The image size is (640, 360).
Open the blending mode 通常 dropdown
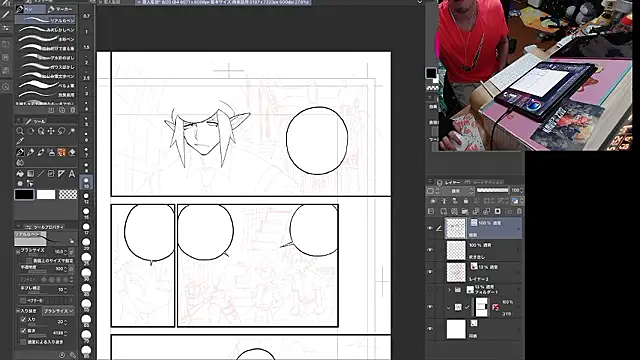(458, 191)
